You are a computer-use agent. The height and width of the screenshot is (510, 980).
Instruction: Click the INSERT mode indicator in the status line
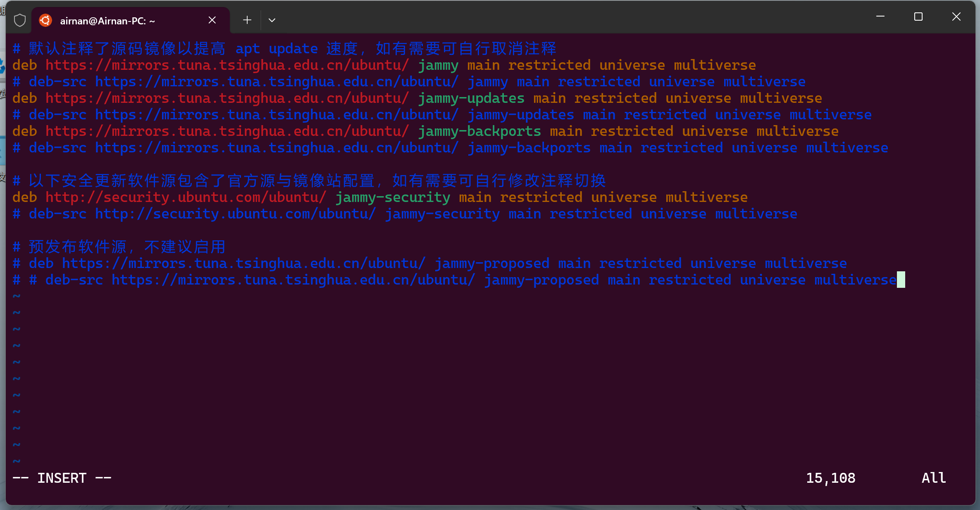[61, 478]
